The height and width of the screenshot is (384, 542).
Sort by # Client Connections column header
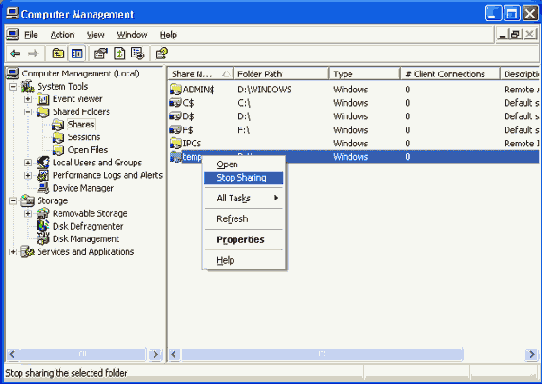coord(450,74)
